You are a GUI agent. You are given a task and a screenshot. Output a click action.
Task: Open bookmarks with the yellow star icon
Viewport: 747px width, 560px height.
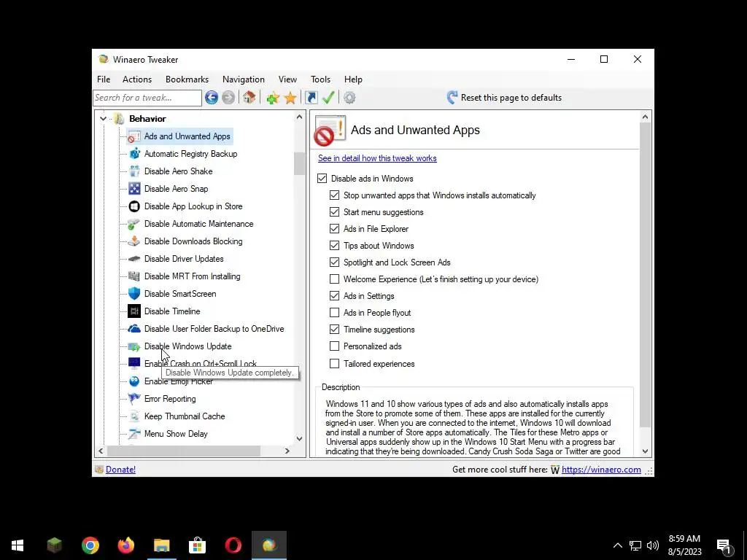(x=290, y=98)
